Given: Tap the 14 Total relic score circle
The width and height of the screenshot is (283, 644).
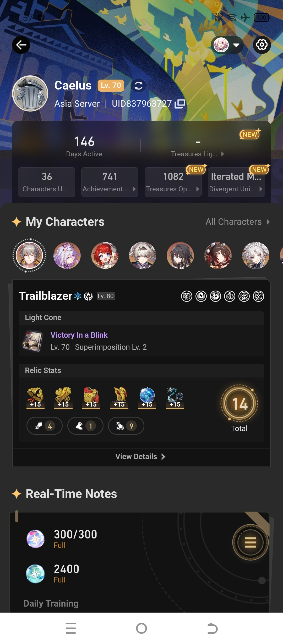Looking at the screenshot, I should point(239,403).
